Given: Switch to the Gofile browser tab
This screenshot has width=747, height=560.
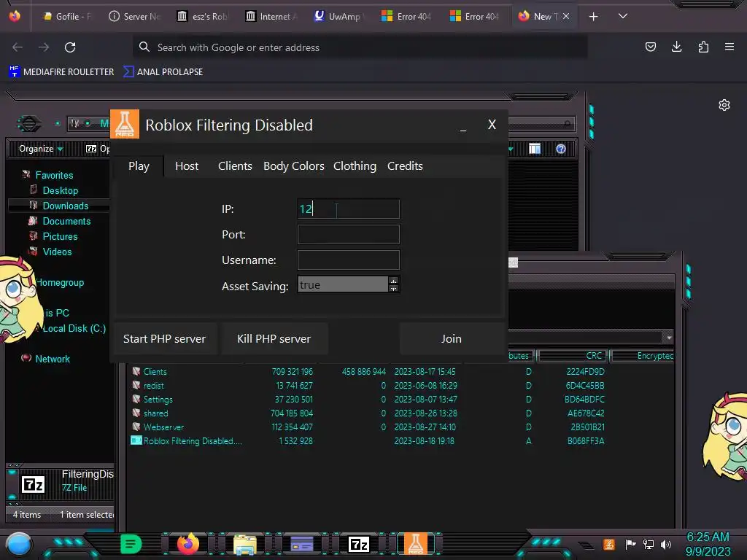Looking at the screenshot, I should (66, 16).
